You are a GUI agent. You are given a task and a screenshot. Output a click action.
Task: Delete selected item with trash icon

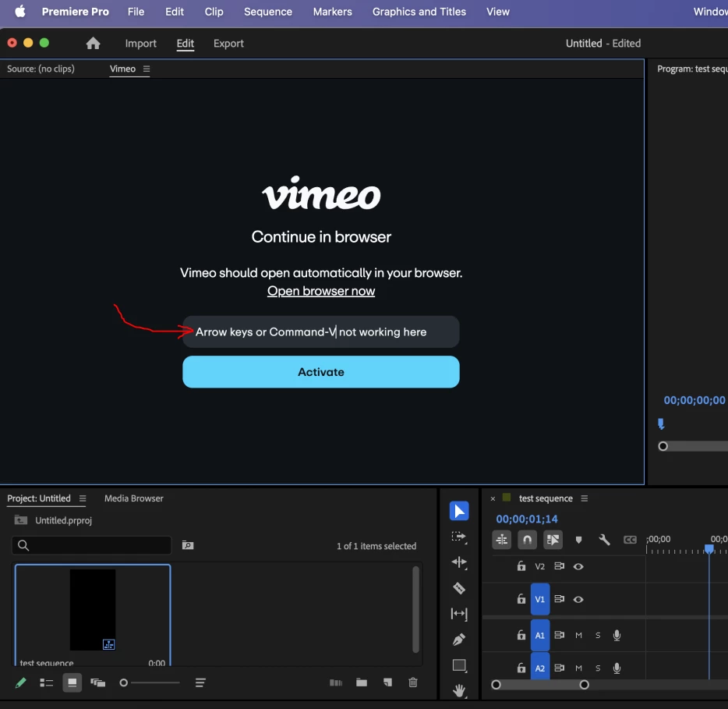click(x=413, y=682)
